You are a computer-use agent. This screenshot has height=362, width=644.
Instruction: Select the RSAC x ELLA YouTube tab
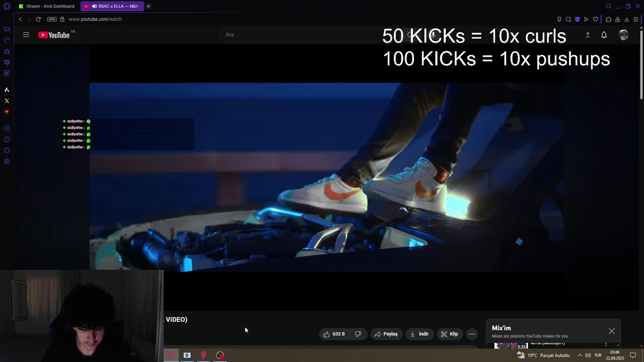point(112,6)
